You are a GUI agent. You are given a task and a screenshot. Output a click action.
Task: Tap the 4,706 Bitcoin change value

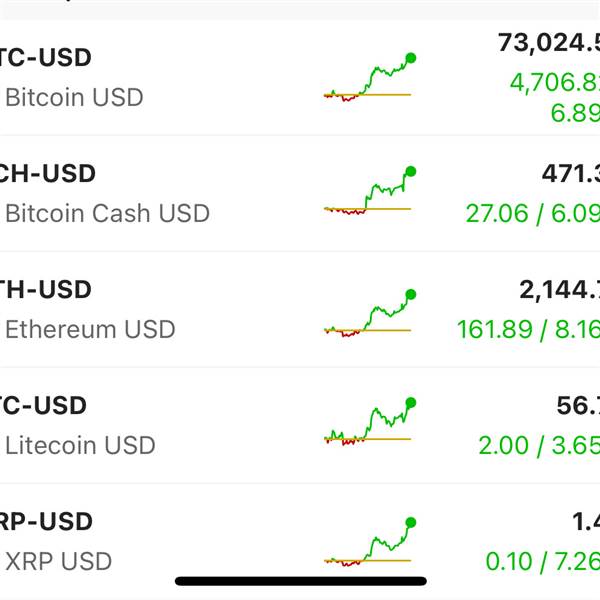pos(554,82)
